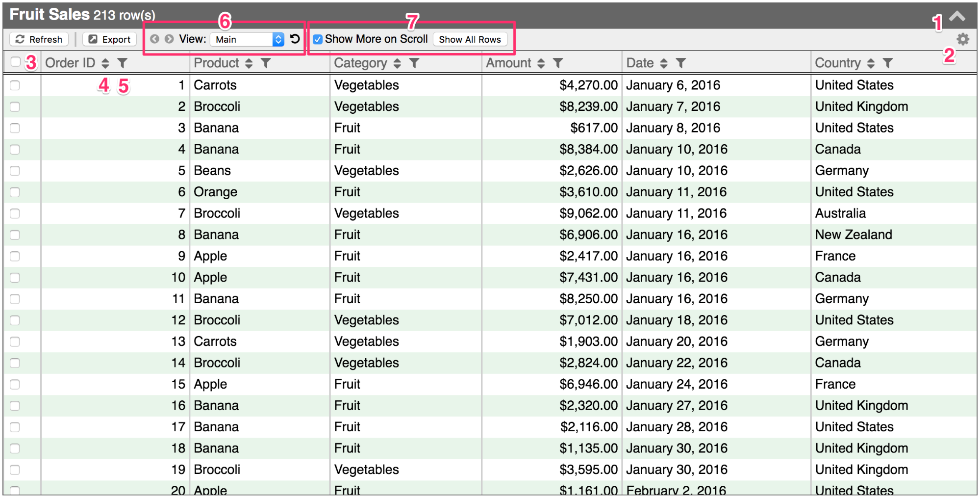Open the Country column filter icon
Viewport: 980px width, 499px height.
tap(888, 63)
